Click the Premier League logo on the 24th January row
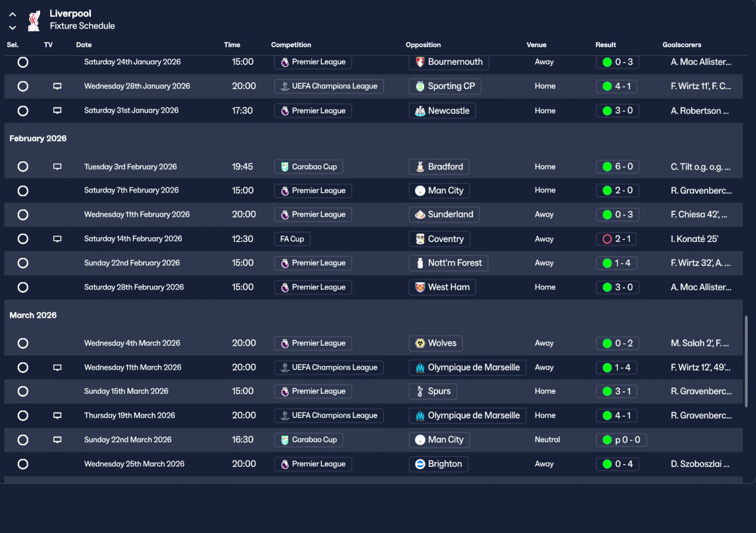Screen dimensions: 756x533 pos(285,62)
